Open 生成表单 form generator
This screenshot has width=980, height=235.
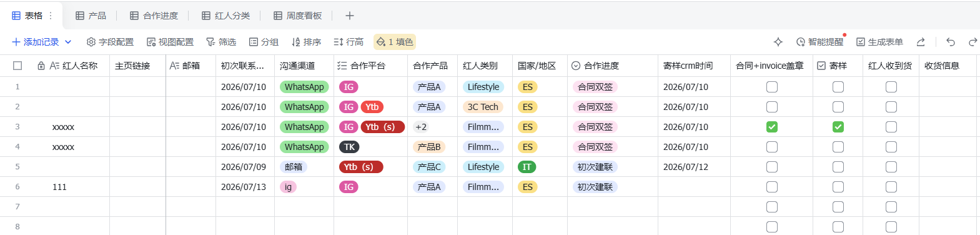pos(879,42)
